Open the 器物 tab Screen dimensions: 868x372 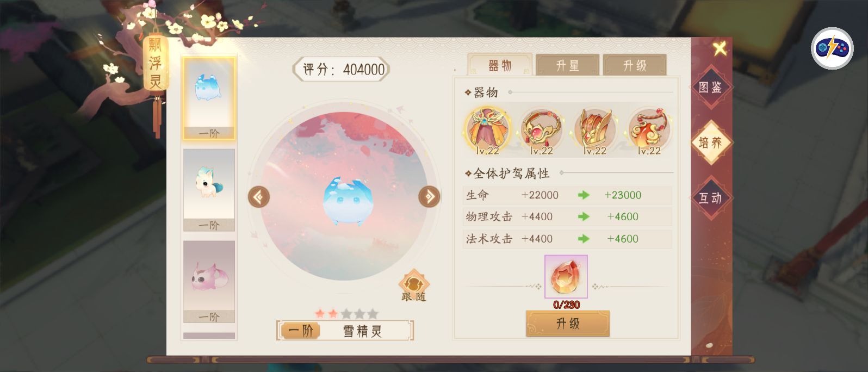point(500,65)
